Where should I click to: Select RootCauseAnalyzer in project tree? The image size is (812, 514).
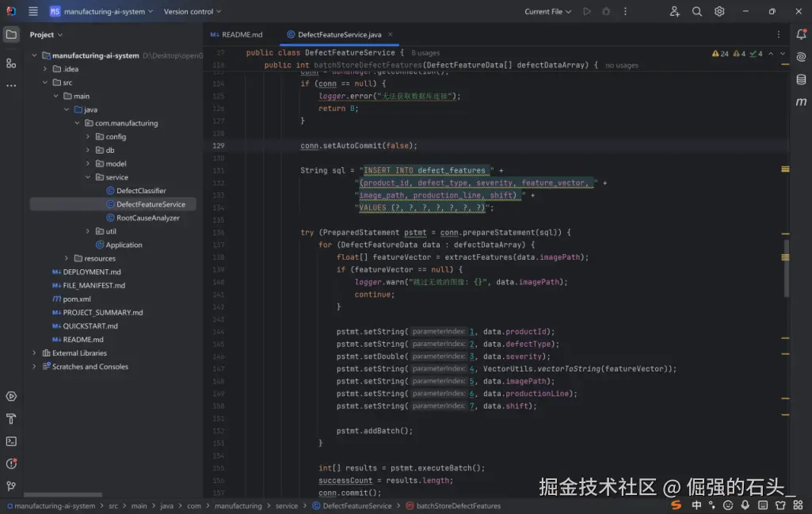point(147,218)
